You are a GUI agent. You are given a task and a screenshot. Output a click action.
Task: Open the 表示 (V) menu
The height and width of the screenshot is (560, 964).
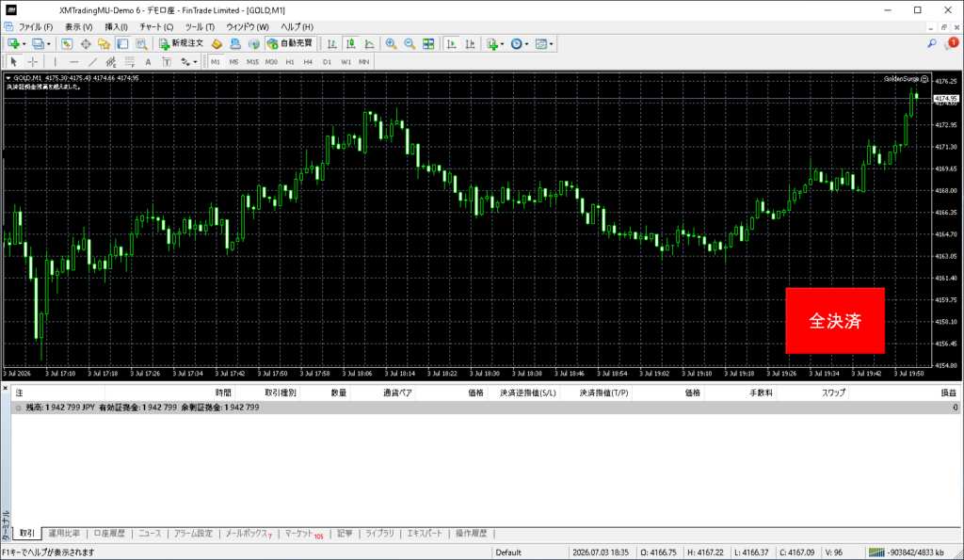79,27
